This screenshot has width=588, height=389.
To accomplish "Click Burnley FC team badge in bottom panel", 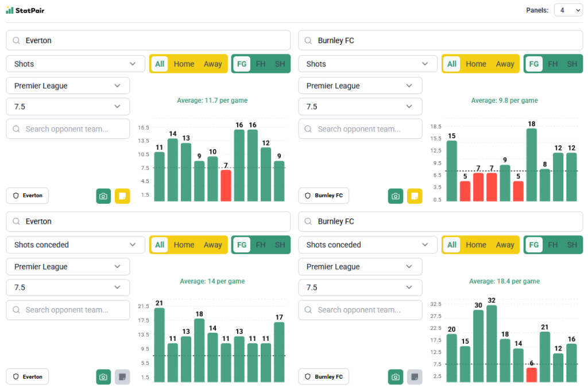I will pos(324,376).
